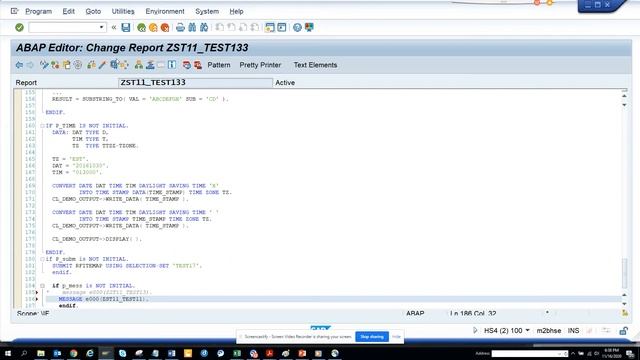Set or delete session breakpoint icon

coord(187,65)
